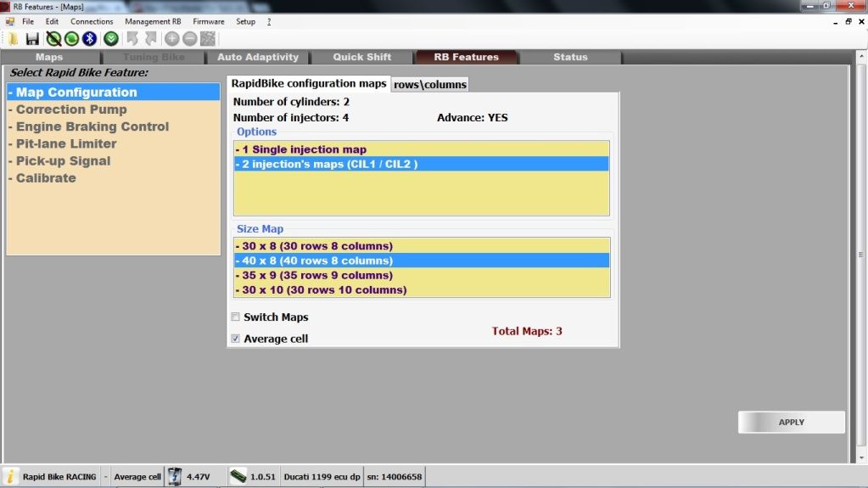
Task: Click the crossed-out green disconnect icon
Action: 53,39
